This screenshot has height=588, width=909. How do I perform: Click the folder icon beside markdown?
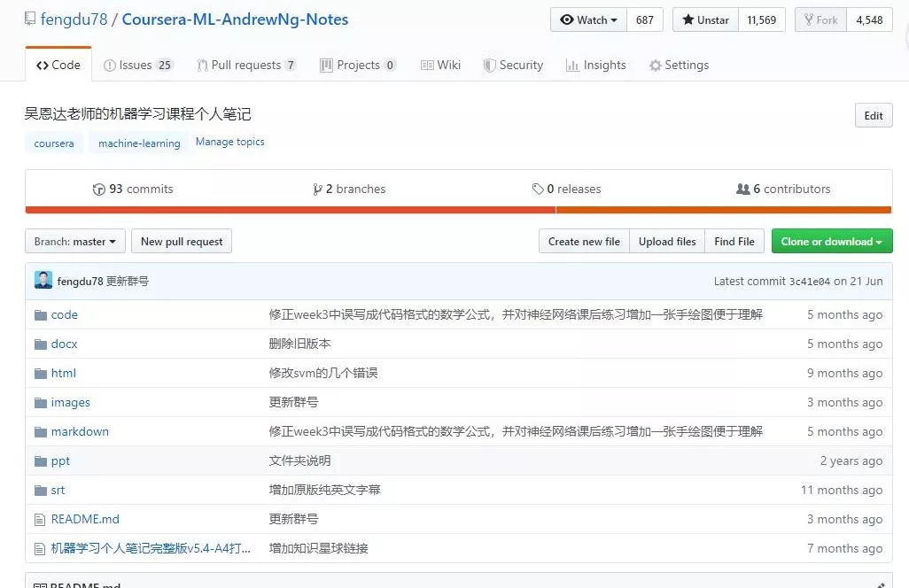click(x=41, y=432)
